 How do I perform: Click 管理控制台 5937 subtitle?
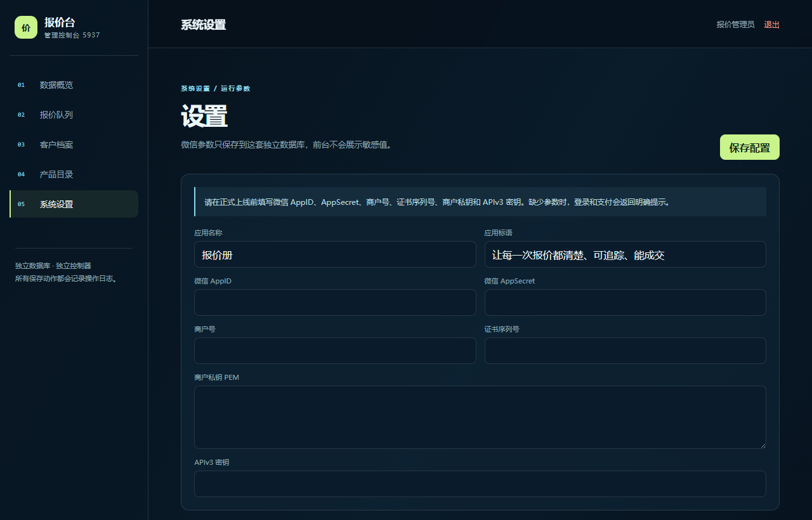72,36
